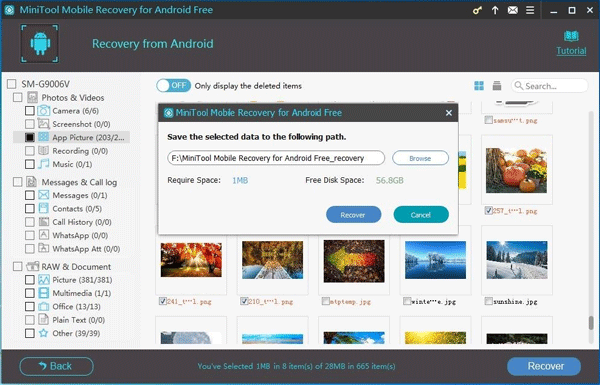Tick the sunshine.jpg file checkbox
Screen dimensions: 600x385
click(488, 301)
